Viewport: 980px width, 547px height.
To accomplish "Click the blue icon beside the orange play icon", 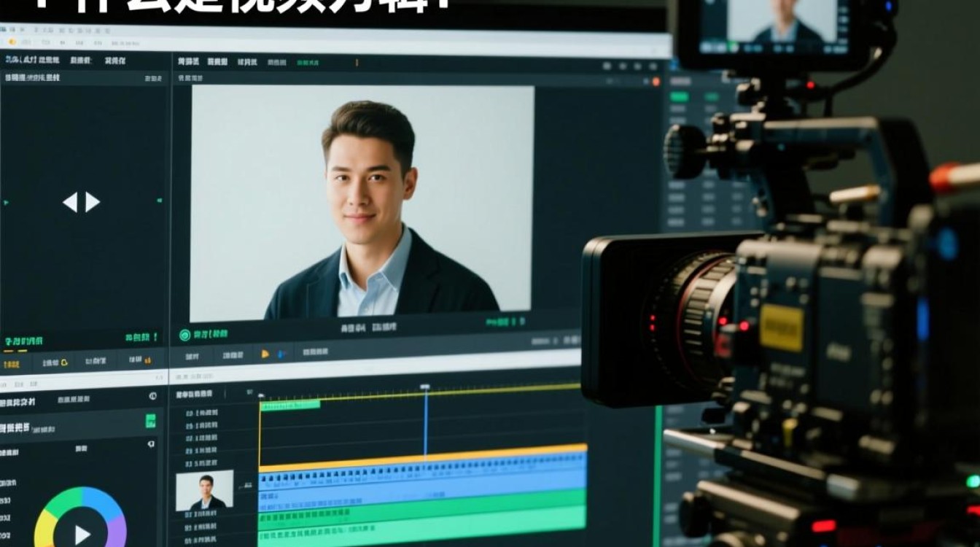I will pos(281,354).
